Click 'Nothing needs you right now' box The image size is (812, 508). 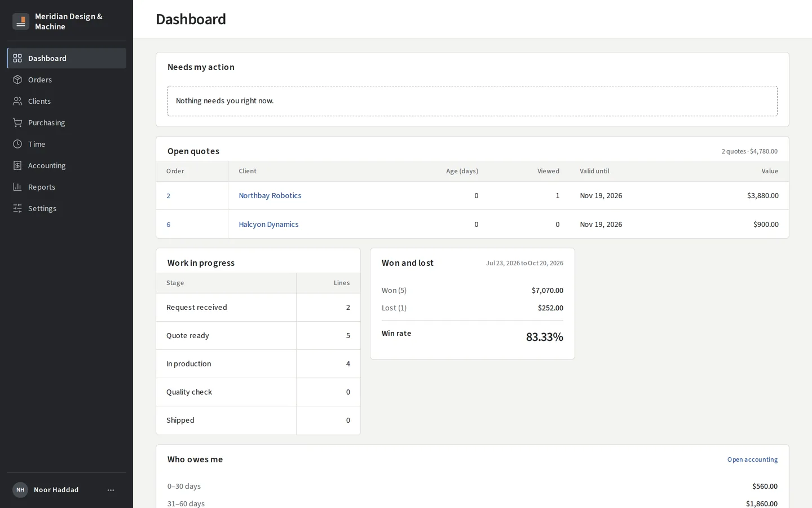click(473, 101)
